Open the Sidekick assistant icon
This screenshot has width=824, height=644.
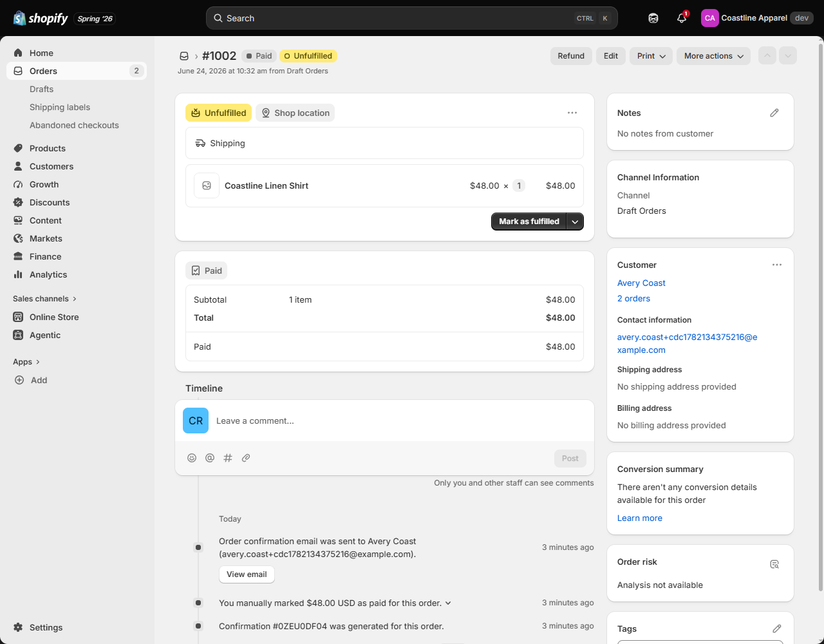coord(653,18)
